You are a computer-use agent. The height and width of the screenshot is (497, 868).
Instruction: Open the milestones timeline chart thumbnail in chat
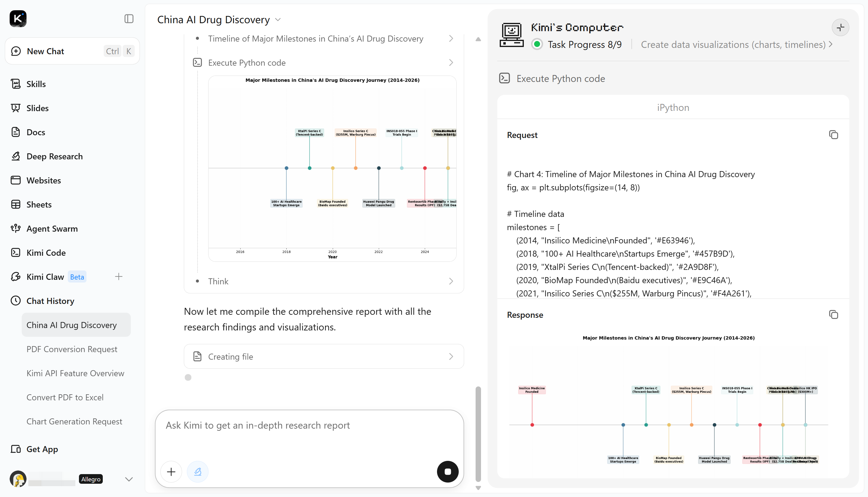tap(332, 169)
